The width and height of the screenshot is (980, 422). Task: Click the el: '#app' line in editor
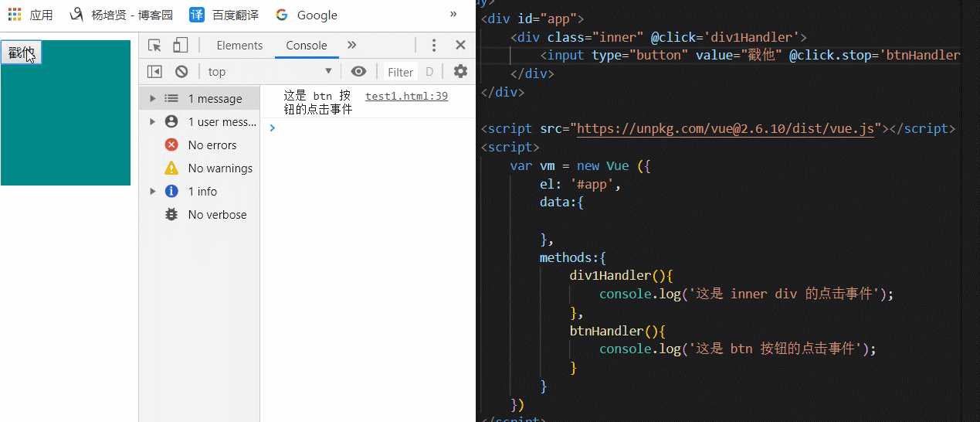(x=580, y=184)
